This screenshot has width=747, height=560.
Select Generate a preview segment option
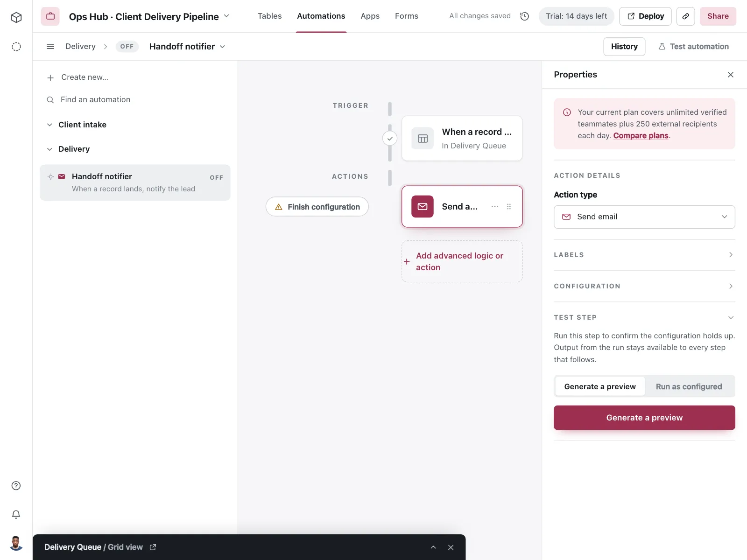pyautogui.click(x=600, y=386)
